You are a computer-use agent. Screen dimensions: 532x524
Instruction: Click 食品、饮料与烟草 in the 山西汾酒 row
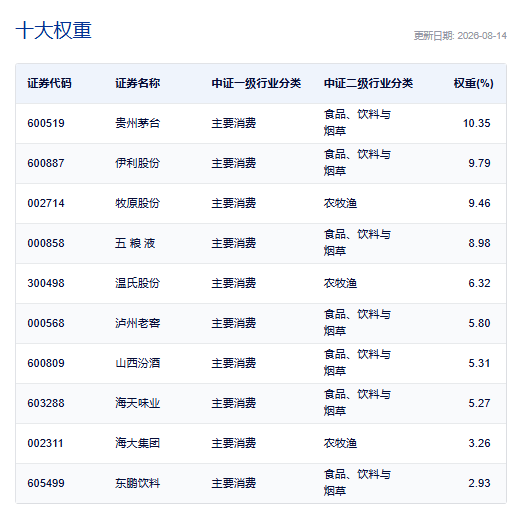[x=357, y=363]
